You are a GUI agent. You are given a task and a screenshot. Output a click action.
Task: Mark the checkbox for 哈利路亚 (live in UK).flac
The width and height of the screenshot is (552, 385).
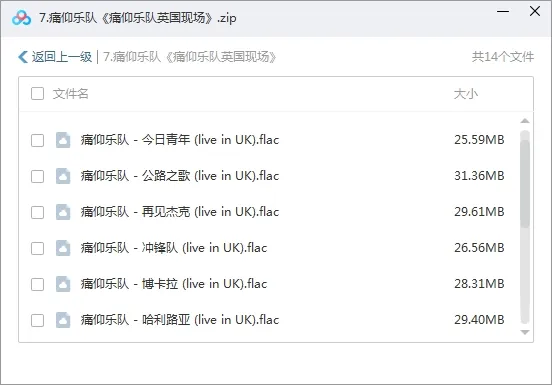click(37, 320)
